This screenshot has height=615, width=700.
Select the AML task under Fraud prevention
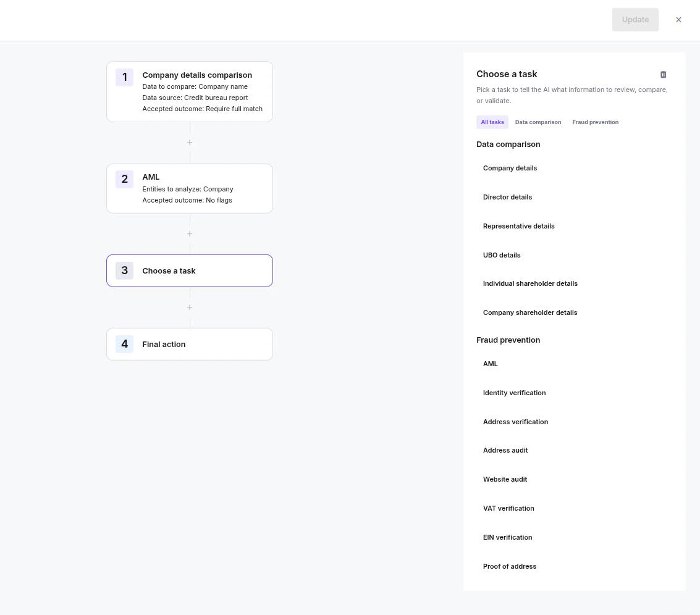point(490,363)
